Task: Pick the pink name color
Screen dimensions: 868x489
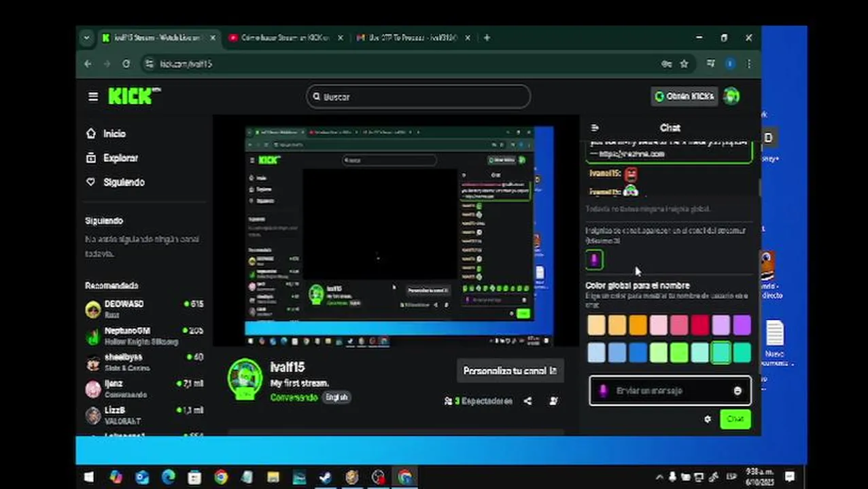Action: pos(679,325)
